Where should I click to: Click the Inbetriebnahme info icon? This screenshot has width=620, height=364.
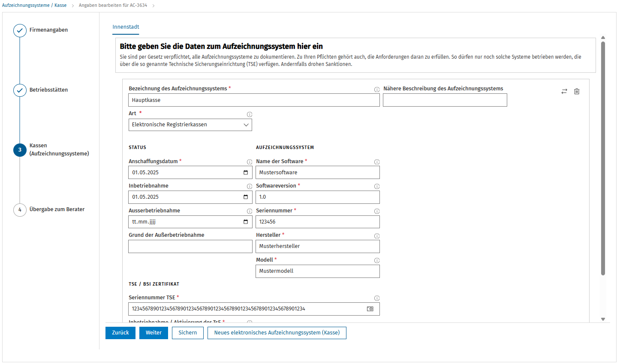[250, 186]
